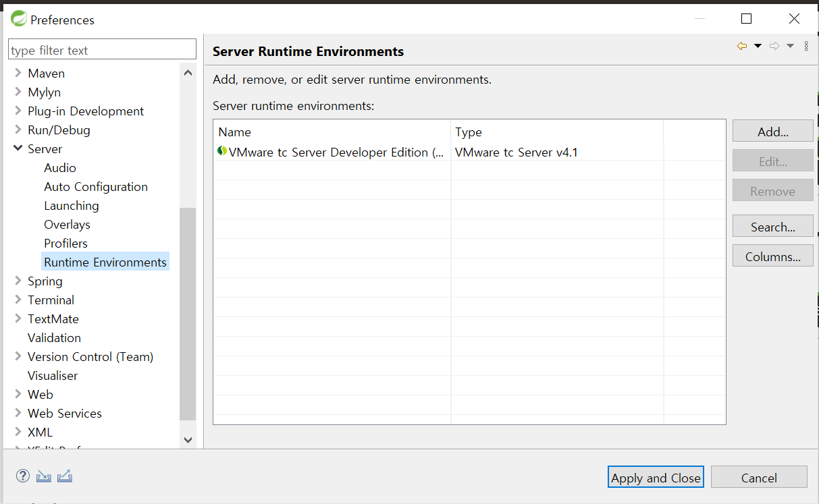The image size is (819, 504).
Task: Click the tree scrollbar up arrow
Action: click(188, 73)
